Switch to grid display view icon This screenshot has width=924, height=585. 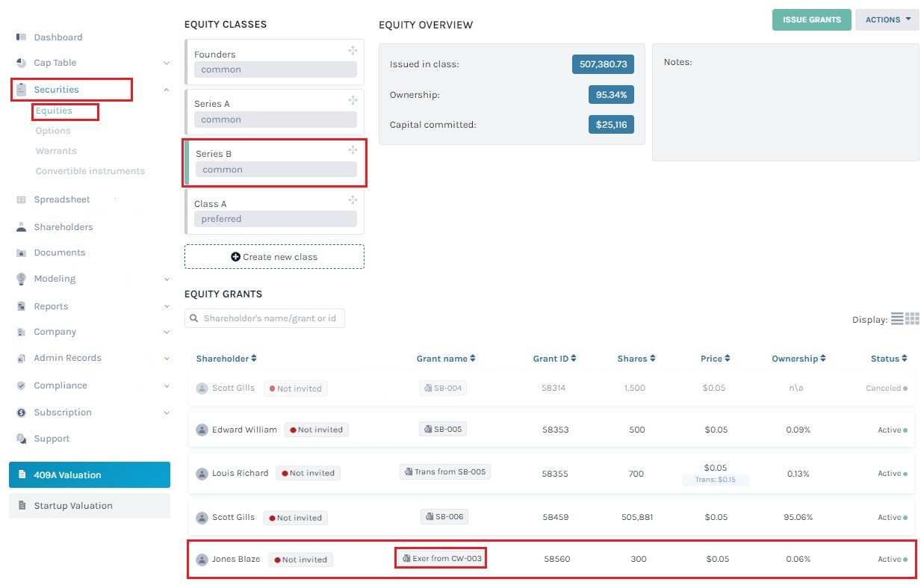point(913,318)
